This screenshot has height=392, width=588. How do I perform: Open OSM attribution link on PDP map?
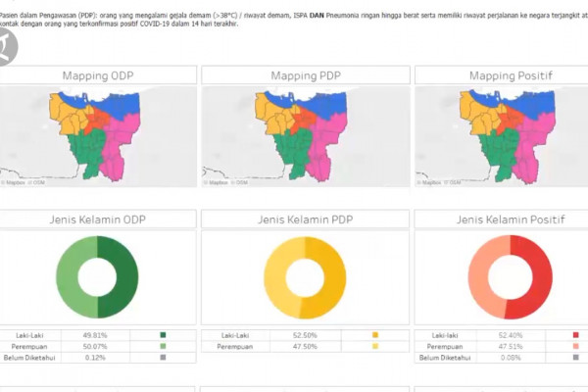pos(243,181)
